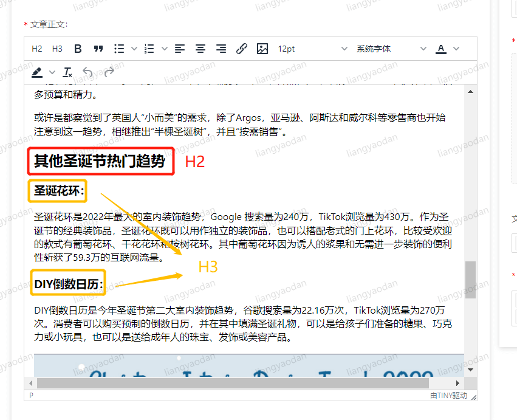Expand the numbered list style options

pyautogui.click(x=164, y=49)
